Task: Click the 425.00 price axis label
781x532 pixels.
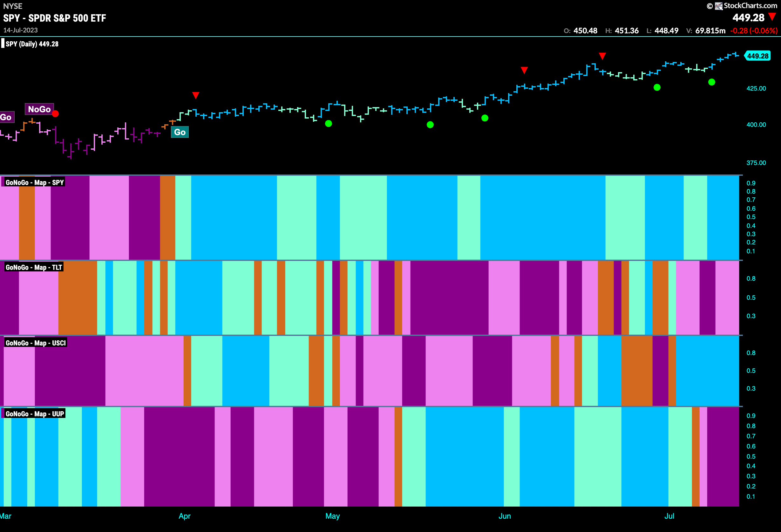Action: (756, 88)
